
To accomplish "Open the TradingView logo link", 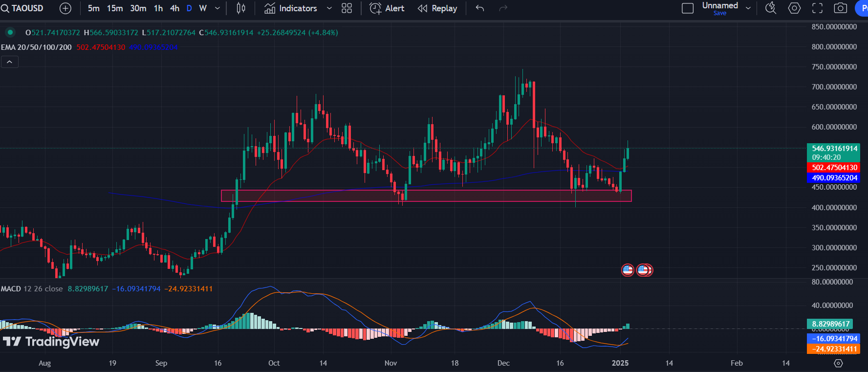I will click(x=51, y=342).
